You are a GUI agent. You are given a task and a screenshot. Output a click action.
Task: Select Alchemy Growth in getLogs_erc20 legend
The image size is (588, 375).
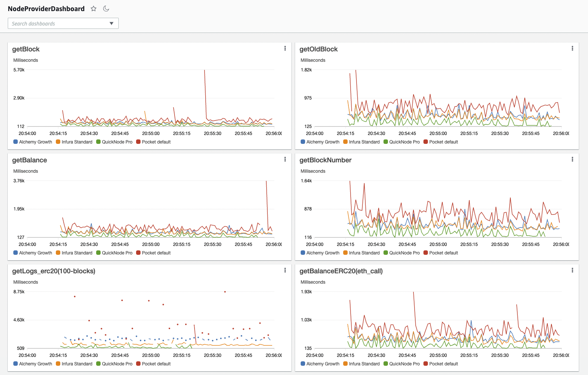33,364
